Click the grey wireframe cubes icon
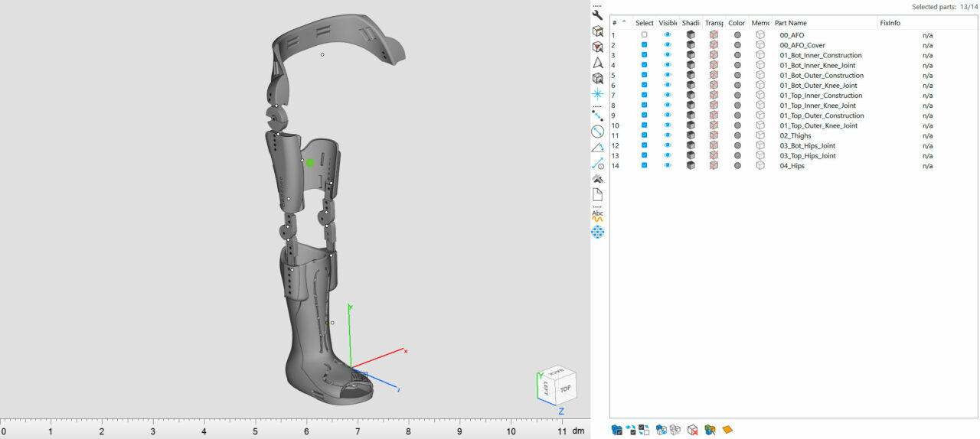 [x=675, y=430]
